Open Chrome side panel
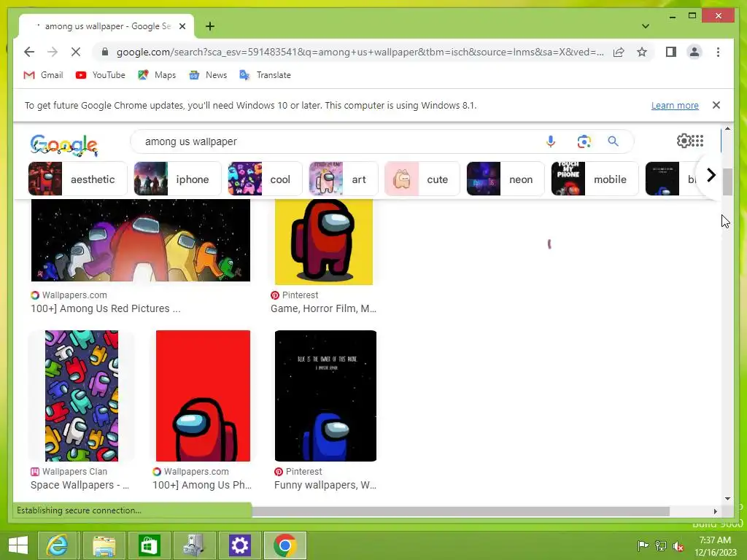Screen dimensions: 747x560 coord(671,52)
